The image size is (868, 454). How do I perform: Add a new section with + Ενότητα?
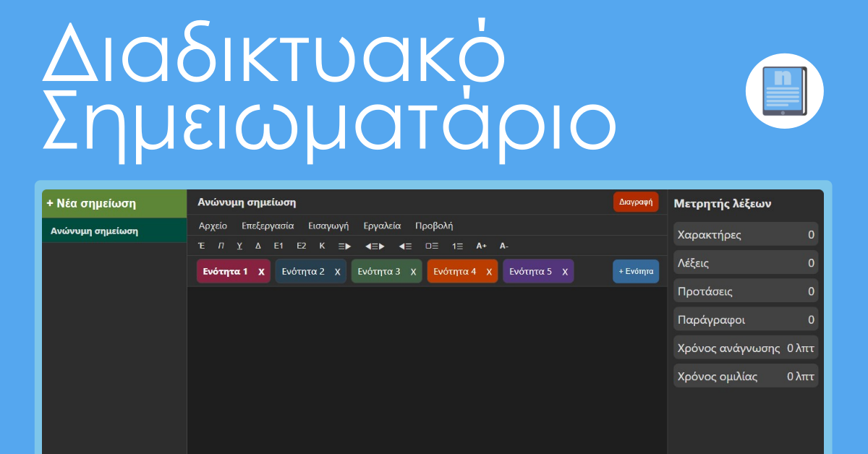coord(636,272)
